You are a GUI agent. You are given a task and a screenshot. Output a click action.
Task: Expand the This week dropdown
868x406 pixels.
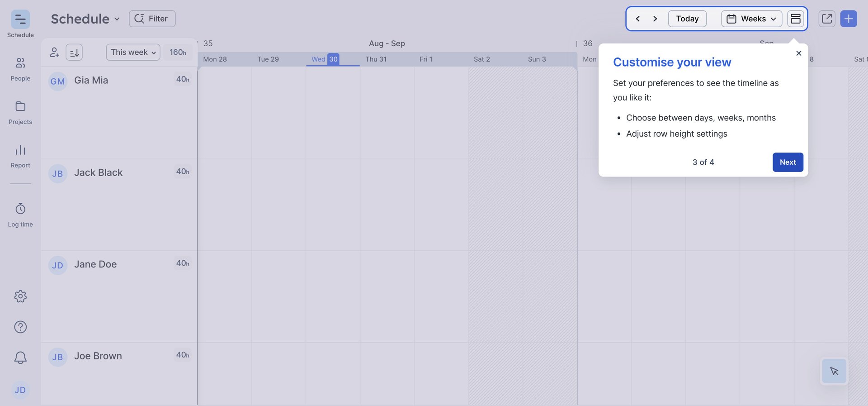[133, 53]
